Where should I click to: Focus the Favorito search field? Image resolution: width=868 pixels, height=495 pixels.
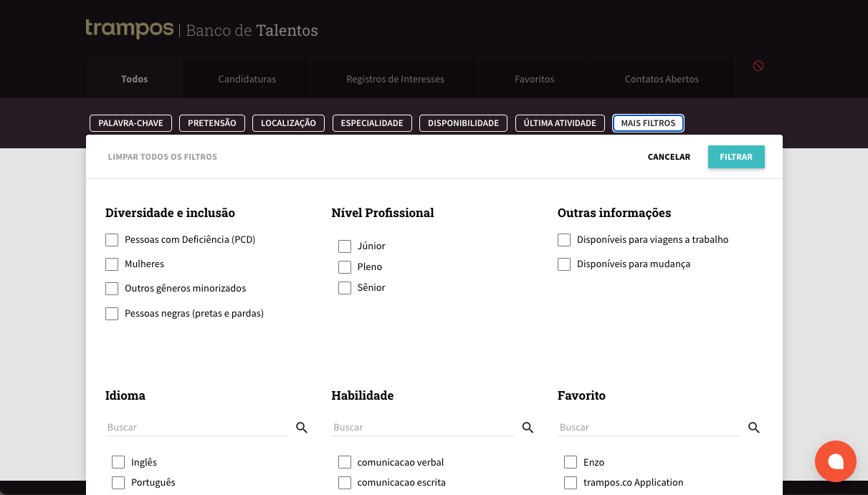point(649,427)
